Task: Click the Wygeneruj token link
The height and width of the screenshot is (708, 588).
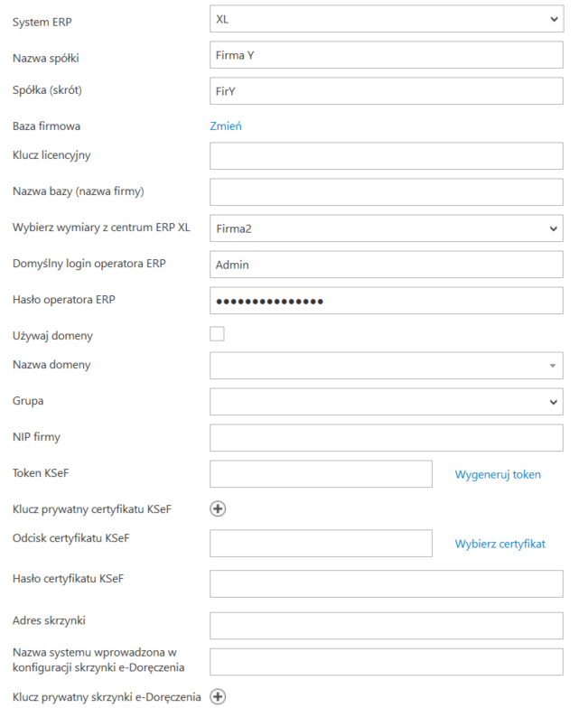Action: [498, 474]
